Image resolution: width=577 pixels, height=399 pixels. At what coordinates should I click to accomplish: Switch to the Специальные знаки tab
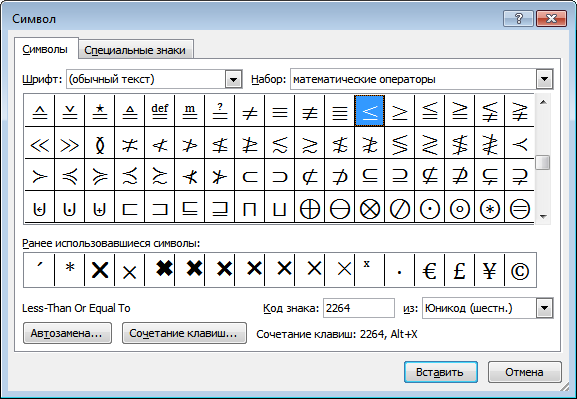(135, 50)
